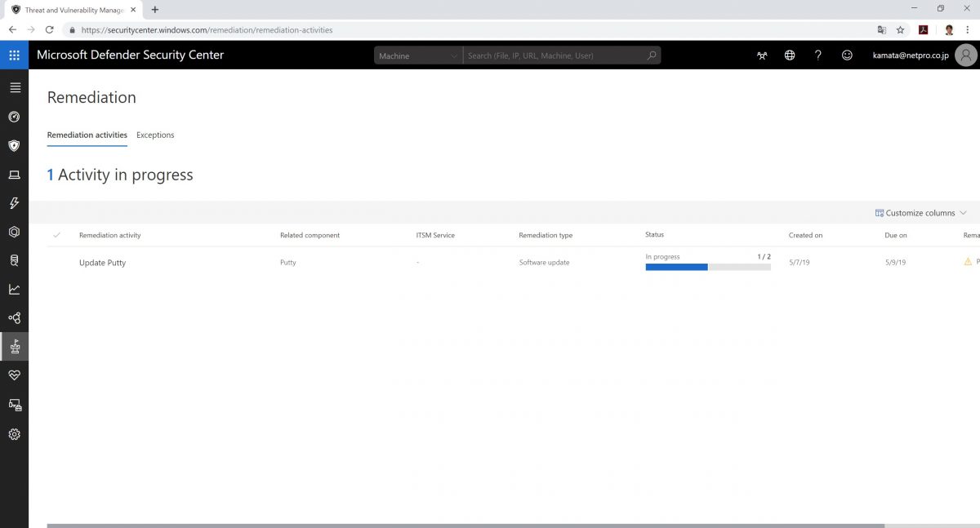Viewport: 980px width, 528px height.
Task: Click the Microsoft Defender Security Center title
Action: (131, 55)
